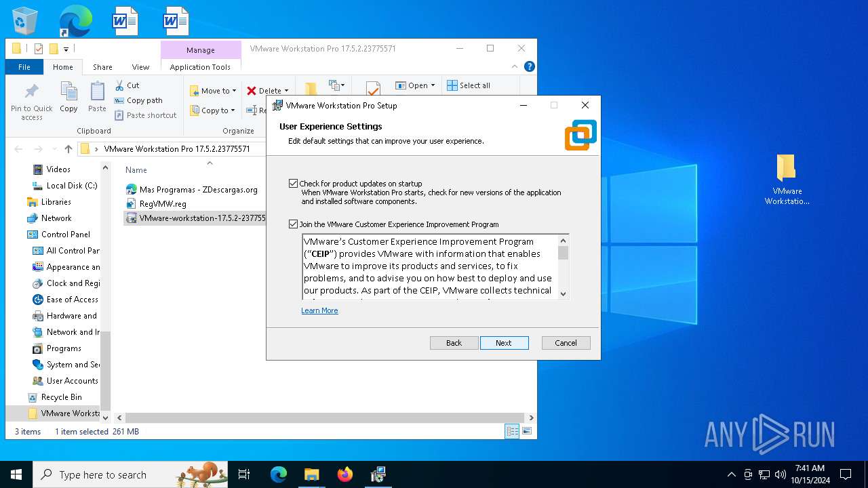The image size is (868, 488).
Task: Uncheck 'Check for product updates on startup'
Action: (293, 184)
